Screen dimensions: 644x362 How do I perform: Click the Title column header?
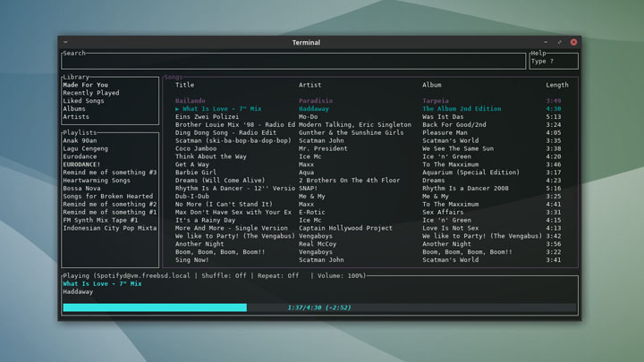click(x=185, y=85)
